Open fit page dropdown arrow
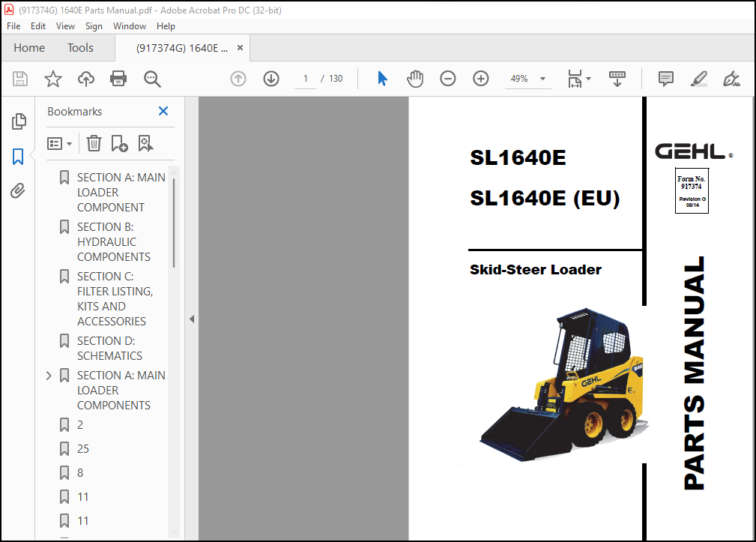This screenshot has height=542, width=756. pos(588,79)
